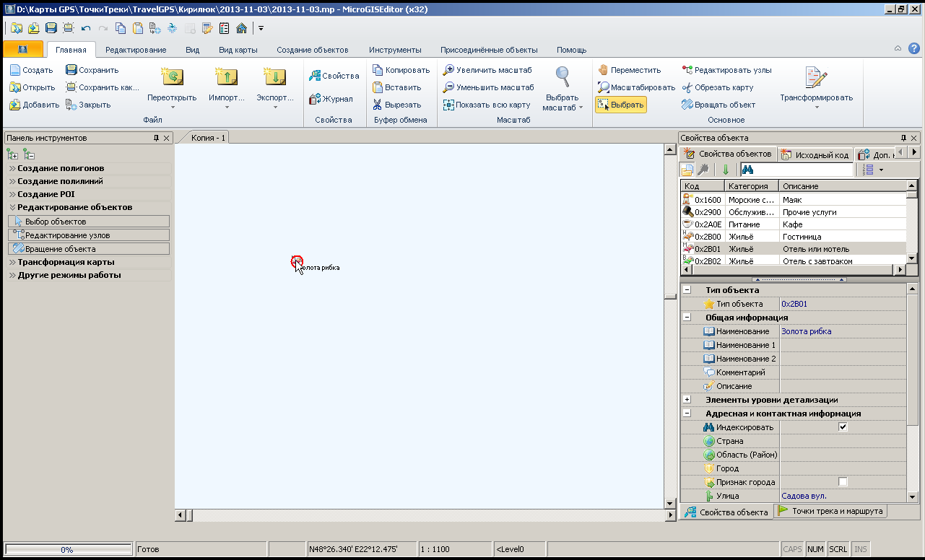Click the Import (Импорт) ribbon icon
The height and width of the screenshot is (560, 925).
(226, 79)
